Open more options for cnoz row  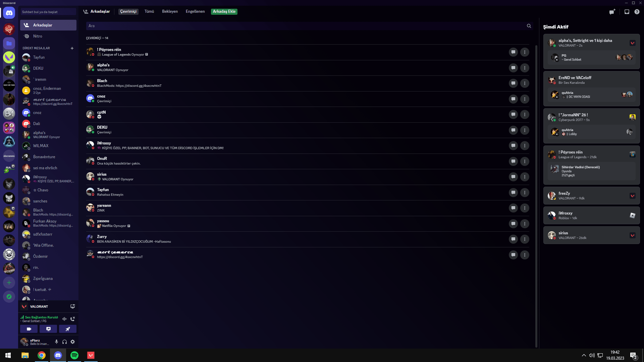525,99
